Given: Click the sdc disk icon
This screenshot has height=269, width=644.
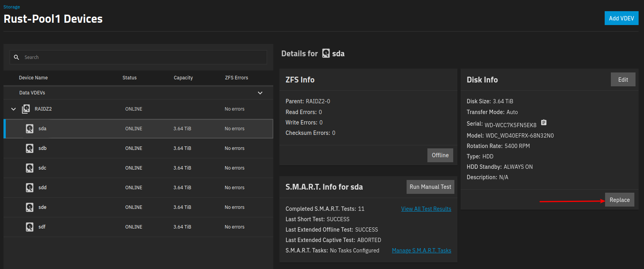Looking at the screenshot, I should coord(30,168).
